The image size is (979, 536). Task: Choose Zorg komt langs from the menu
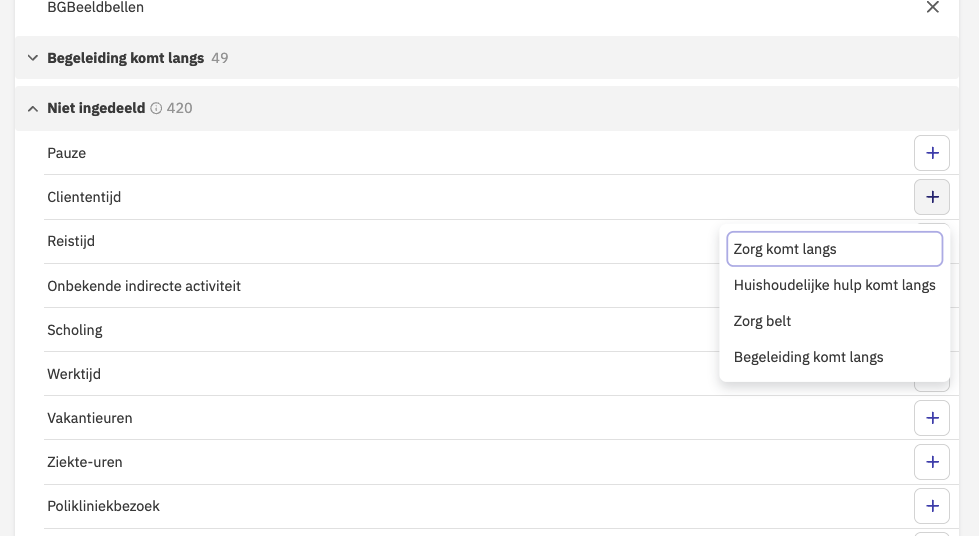(x=834, y=249)
